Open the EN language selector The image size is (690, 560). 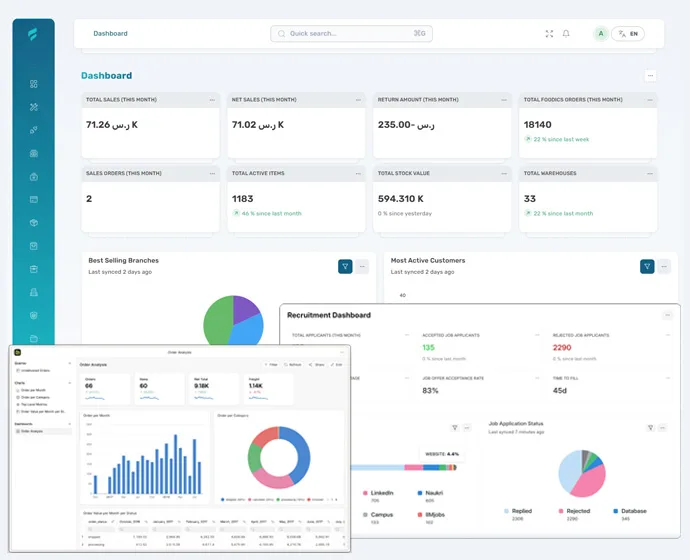tap(628, 34)
